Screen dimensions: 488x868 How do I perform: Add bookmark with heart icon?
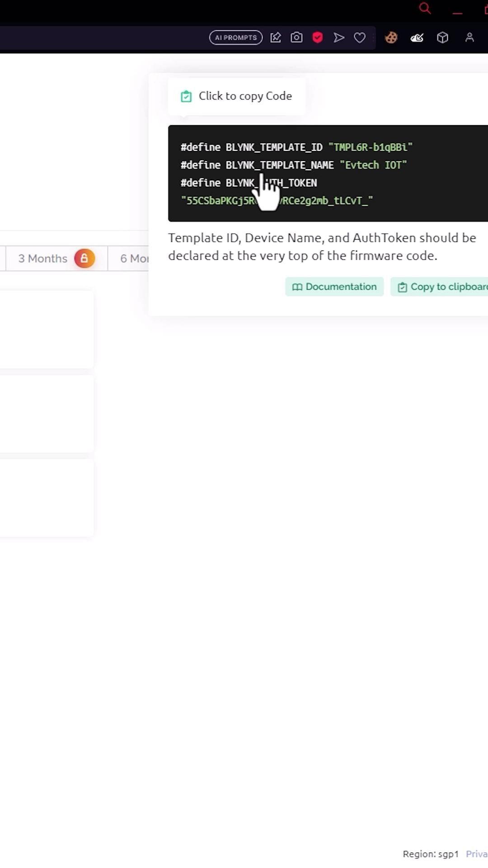click(360, 38)
